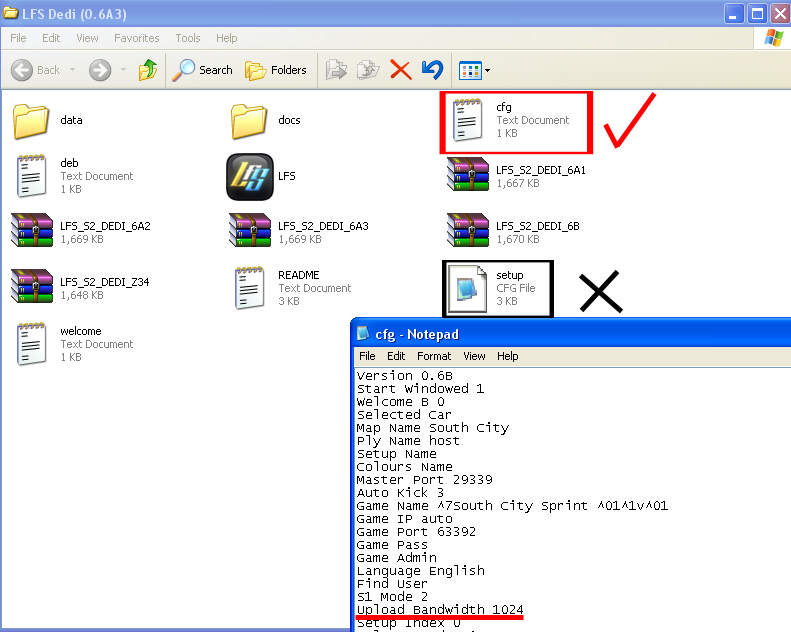
Task: Select the LFS_S2_DEDI_6A3 archive icon
Action: click(x=250, y=231)
